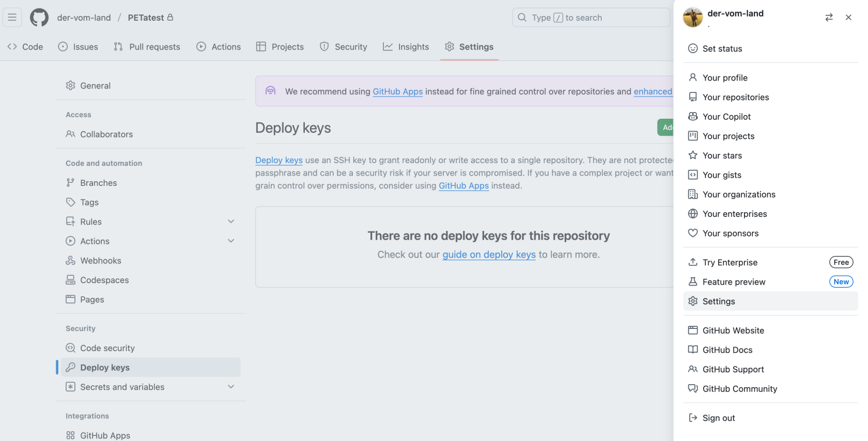Open the hamburger navigation menu

click(12, 17)
